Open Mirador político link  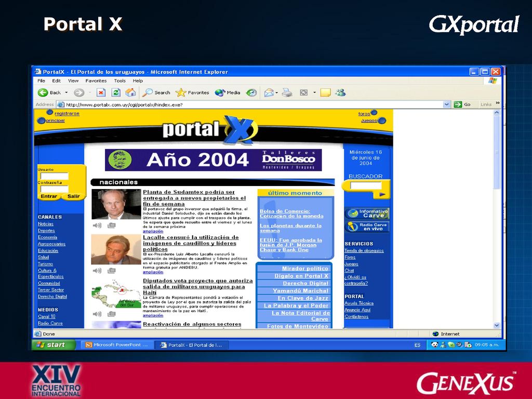point(305,269)
